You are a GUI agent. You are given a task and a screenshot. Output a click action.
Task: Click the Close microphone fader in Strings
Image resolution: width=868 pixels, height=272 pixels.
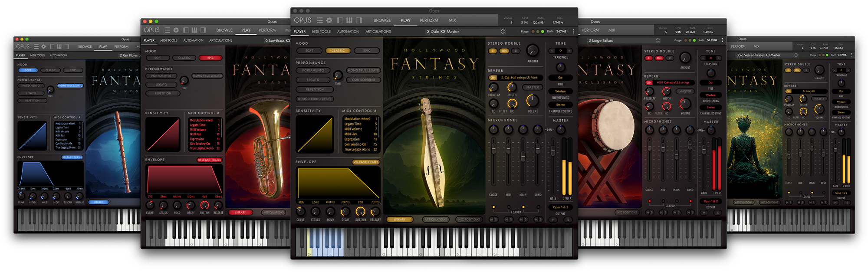point(493,149)
